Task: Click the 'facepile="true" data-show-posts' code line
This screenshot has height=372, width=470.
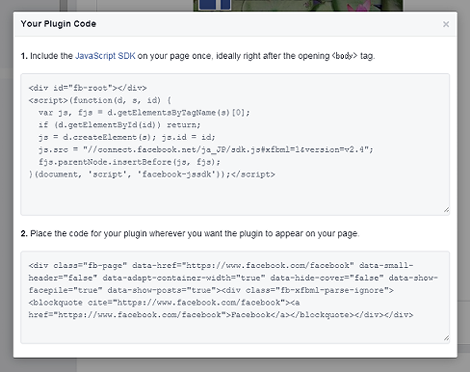Action: (x=211, y=290)
